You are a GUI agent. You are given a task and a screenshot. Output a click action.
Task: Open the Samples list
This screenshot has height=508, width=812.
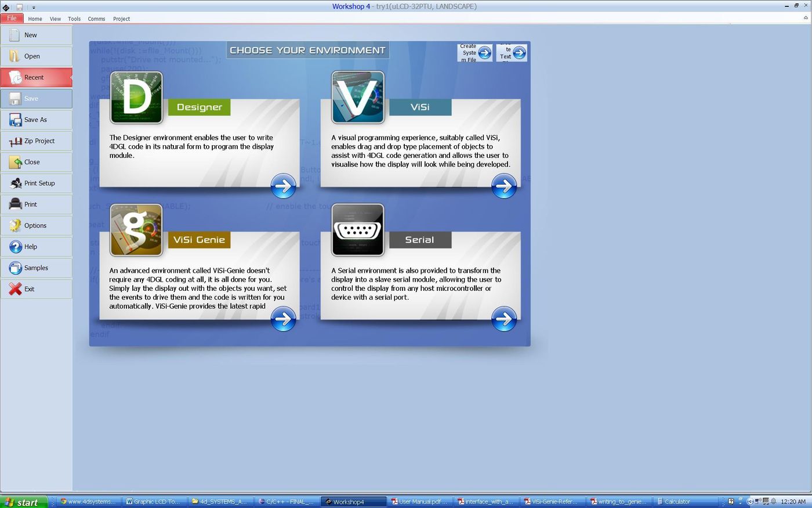point(37,268)
